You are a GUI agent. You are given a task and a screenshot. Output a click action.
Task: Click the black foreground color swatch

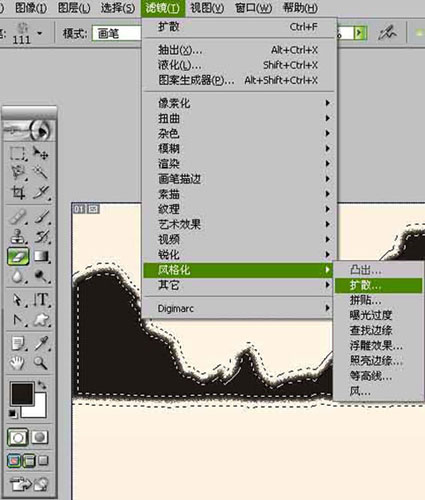[x=22, y=394]
